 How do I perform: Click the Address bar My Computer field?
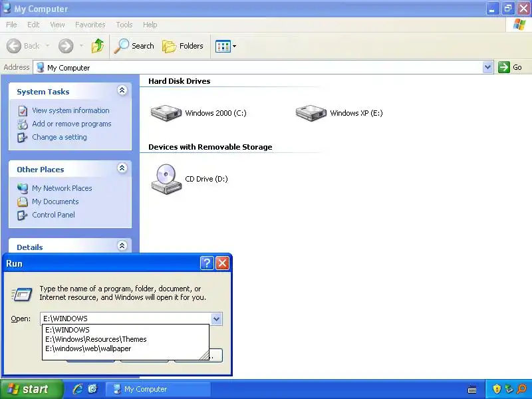[x=258, y=67]
